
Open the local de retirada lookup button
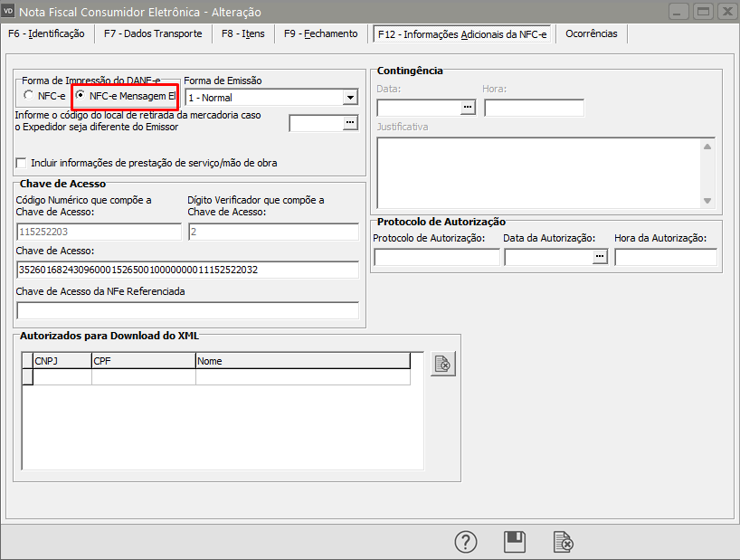point(350,124)
